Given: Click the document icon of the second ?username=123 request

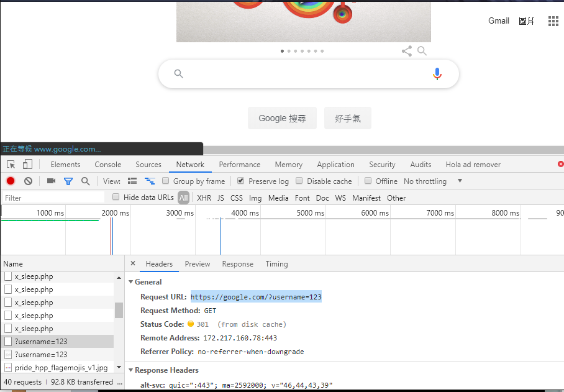Looking at the screenshot, I should [x=8, y=355].
